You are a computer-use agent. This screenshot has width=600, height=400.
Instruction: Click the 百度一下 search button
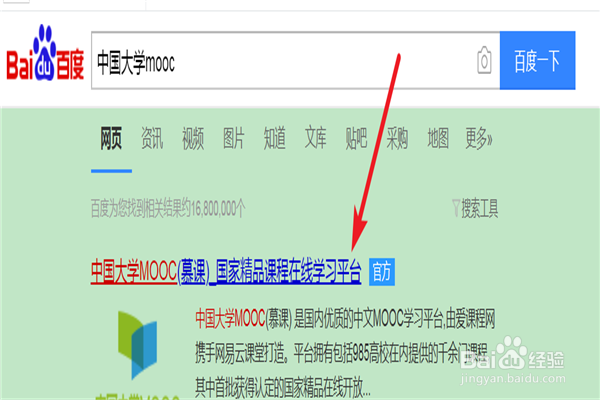tap(537, 60)
